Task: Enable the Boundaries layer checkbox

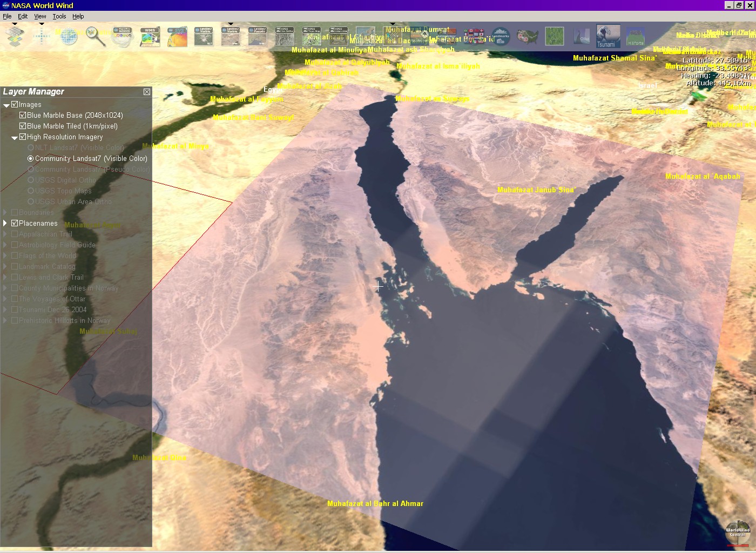Action: coord(15,212)
